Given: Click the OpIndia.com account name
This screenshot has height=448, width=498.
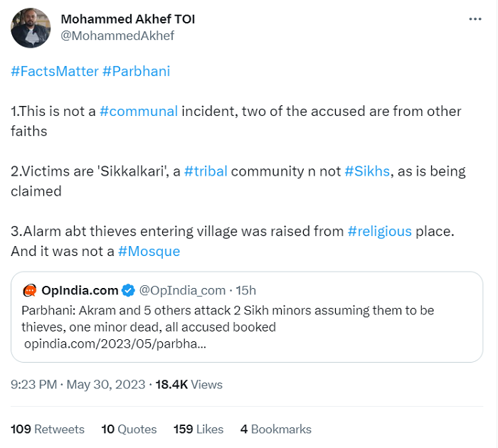Looking at the screenshot, I should click(x=80, y=290).
